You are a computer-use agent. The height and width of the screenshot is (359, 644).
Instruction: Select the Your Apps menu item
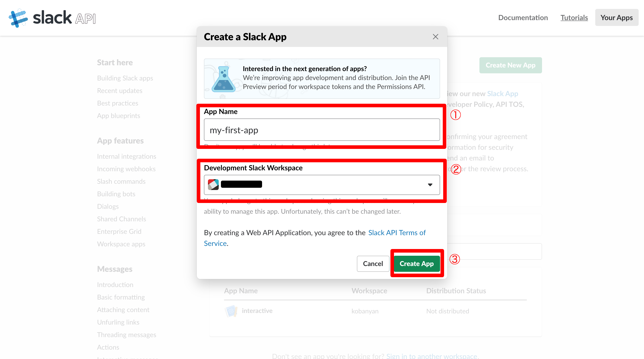tap(616, 17)
